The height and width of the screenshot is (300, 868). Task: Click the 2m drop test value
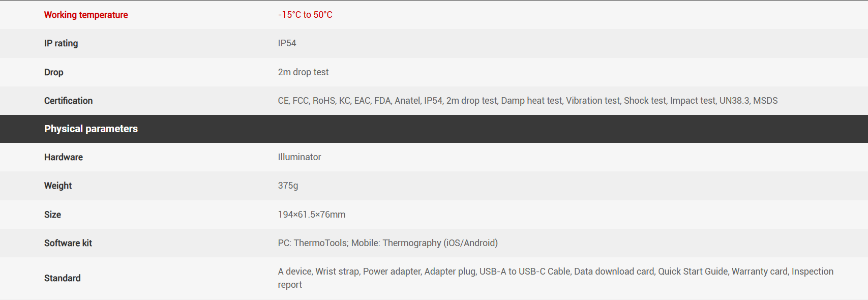point(303,72)
